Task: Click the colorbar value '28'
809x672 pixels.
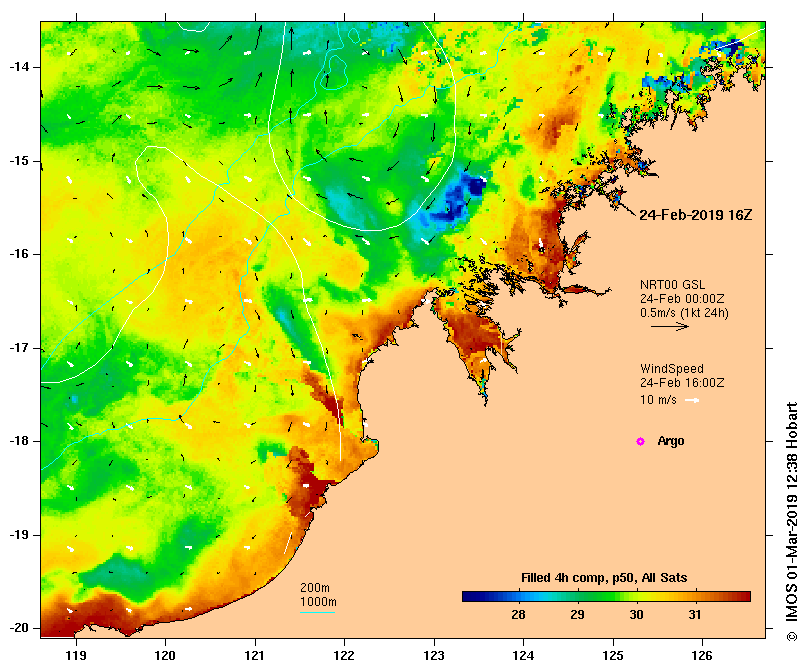Action: click(519, 615)
